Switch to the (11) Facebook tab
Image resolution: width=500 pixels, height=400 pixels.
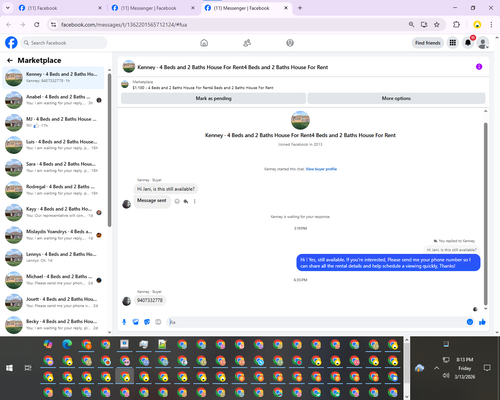click(x=60, y=8)
